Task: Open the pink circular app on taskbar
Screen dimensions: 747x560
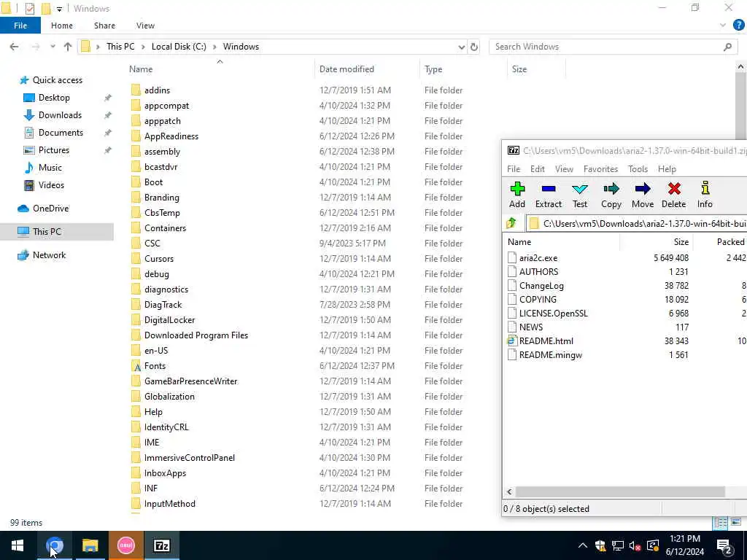Action: pyautogui.click(x=125, y=545)
